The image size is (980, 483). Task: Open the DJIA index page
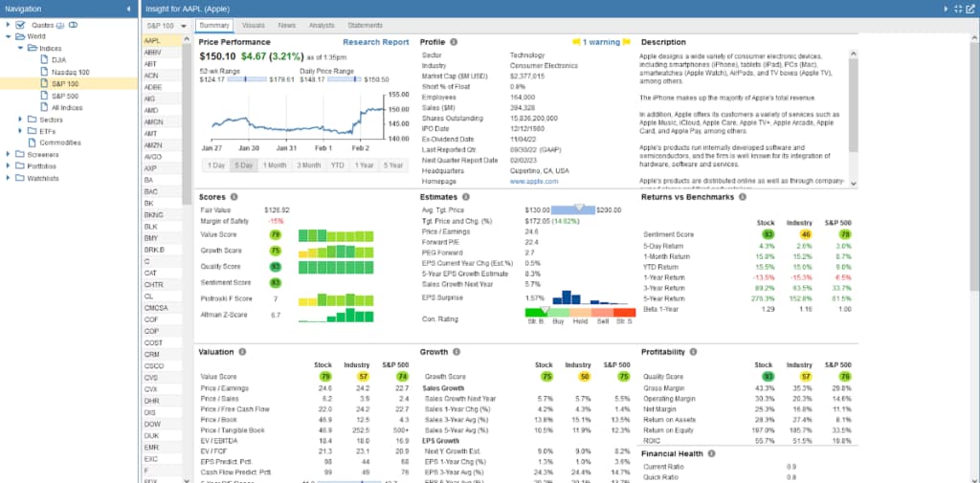pos(59,60)
